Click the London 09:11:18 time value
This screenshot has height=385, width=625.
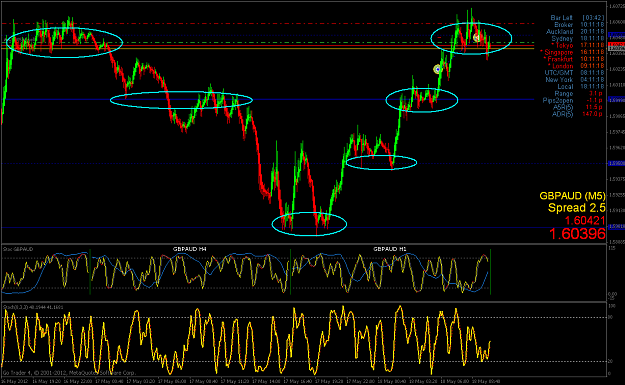(x=592, y=66)
